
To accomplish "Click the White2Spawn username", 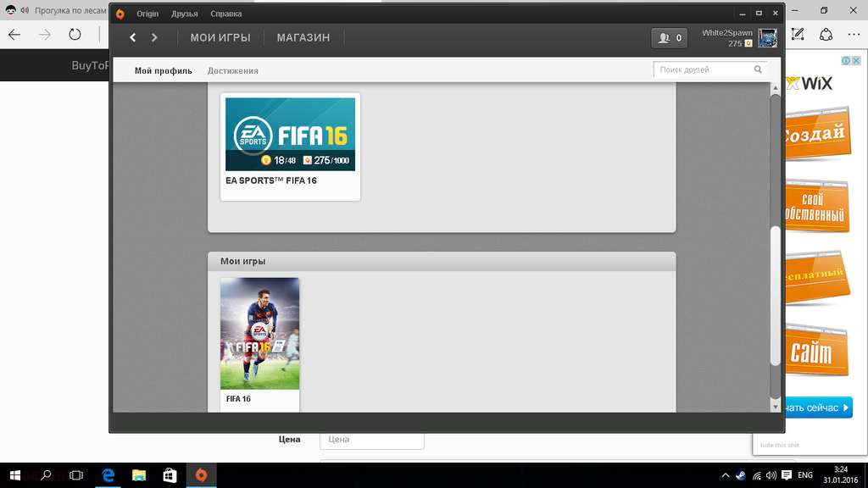I will tap(726, 33).
